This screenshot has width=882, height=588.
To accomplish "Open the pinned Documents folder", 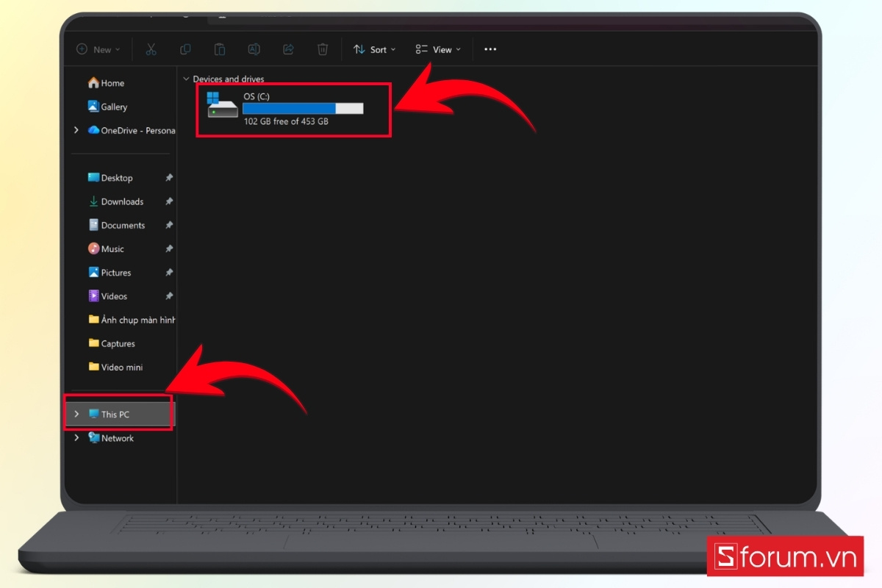I will point(116,225).
